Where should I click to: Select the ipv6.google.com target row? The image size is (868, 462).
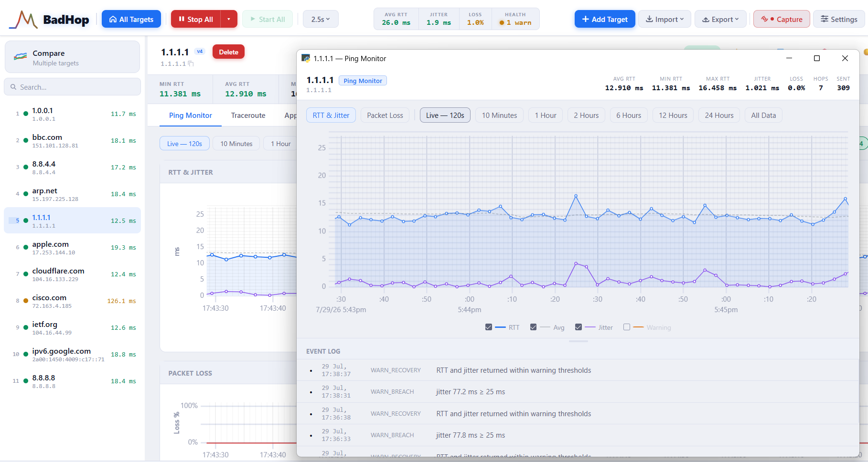coord(73,354)
